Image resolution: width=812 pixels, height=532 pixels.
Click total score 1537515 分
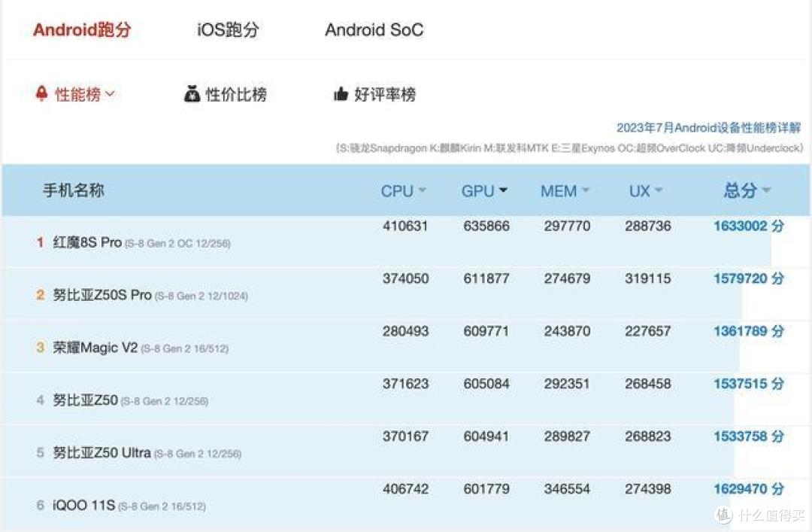pyautogui.click(x=749, y=384)
